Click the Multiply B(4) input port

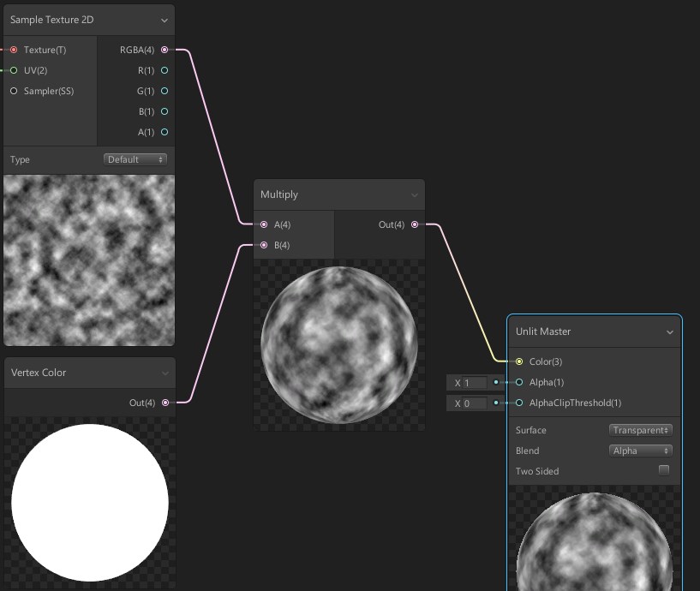264,245
